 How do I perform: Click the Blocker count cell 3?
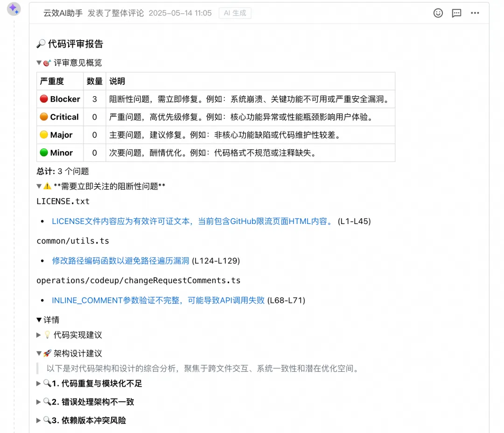pyautogui.click(x=94, y=99)
